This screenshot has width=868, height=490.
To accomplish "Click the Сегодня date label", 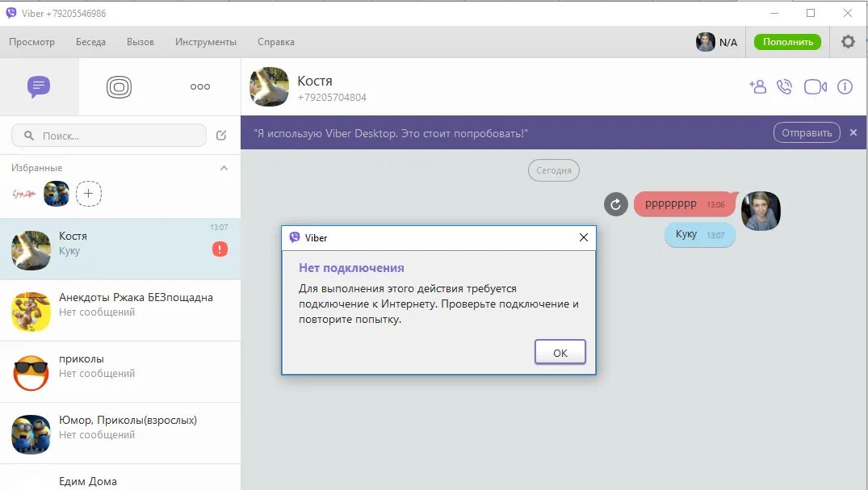I will tap(554, 170).
